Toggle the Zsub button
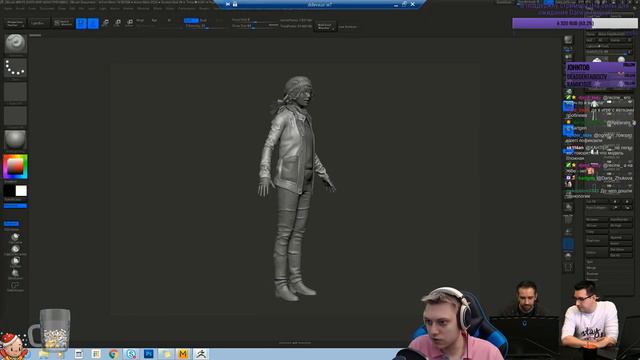Screen dimensions: 640x360 [203, 20]
